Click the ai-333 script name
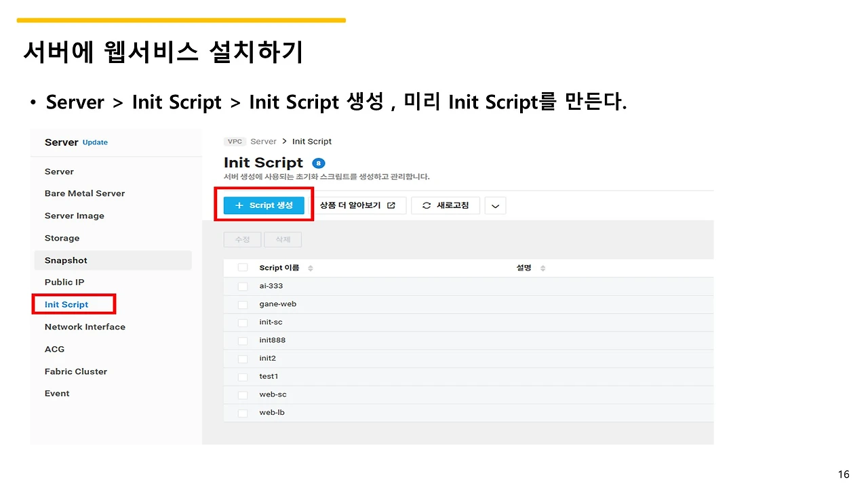The width and height of the screenshot is (868, 488). tap(271, 286)
